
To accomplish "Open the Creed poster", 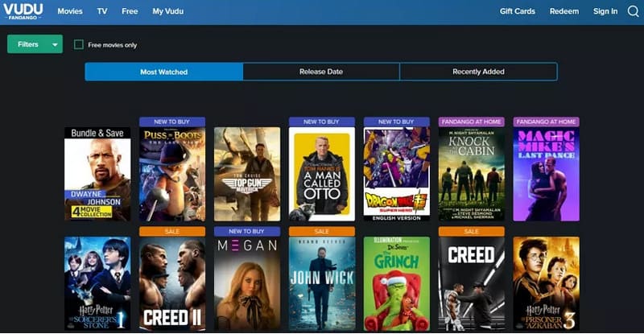I will [x=472, y=283].
